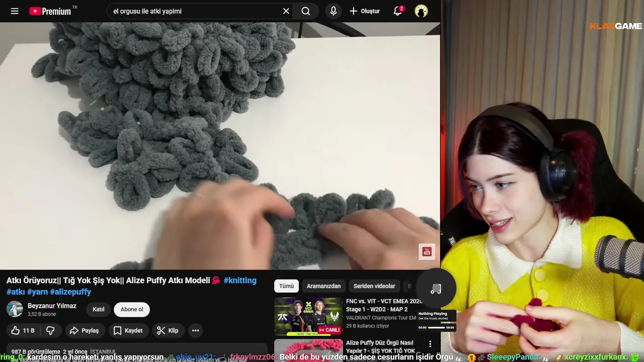Save the video with Kaydet
The image size is (644, 362).
click(128, 330)
